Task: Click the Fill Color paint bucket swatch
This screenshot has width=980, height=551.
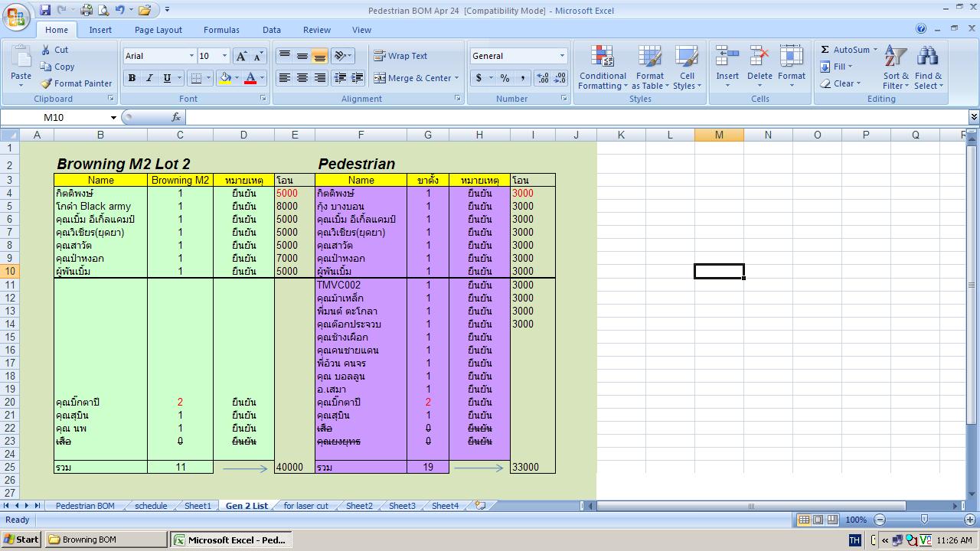Action: click(225, 78)
